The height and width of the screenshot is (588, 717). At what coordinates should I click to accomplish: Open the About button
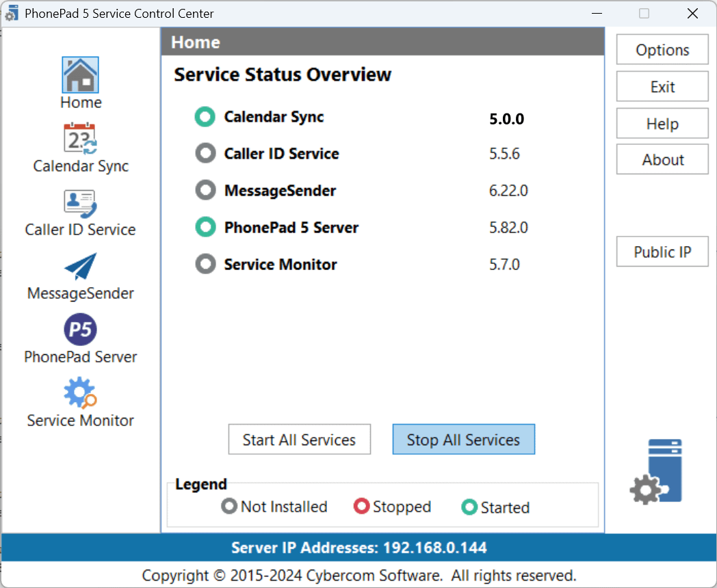tap(662, 159)
